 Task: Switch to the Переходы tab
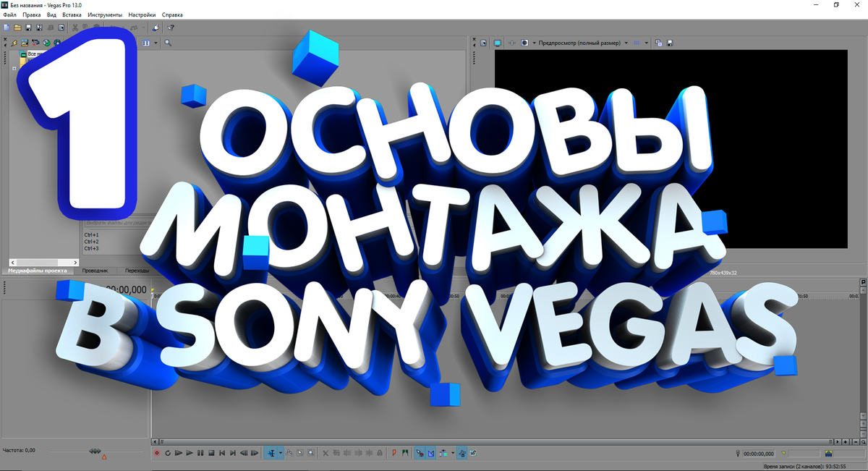click(137, 271)
